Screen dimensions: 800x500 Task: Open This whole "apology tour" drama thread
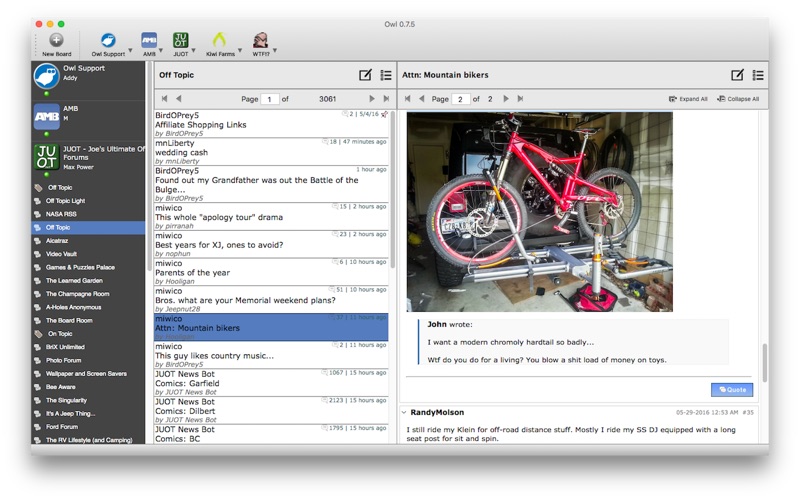(271, 217)
